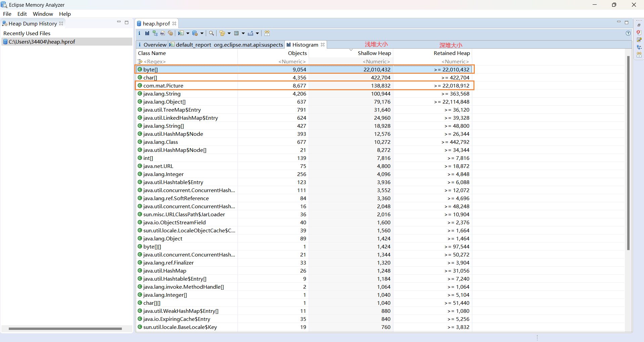644x342 pixels.
Task: Open the reports dropdown arrow
Action: 188,33
